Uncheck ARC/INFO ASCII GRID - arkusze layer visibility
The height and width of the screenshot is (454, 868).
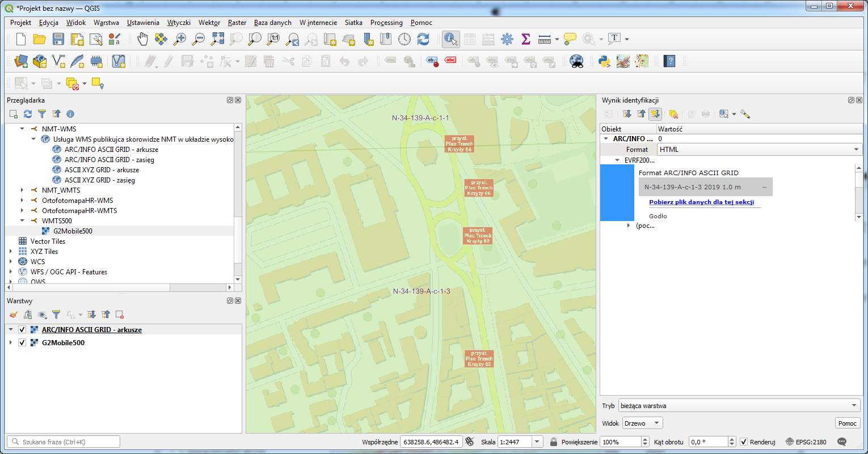22,329
